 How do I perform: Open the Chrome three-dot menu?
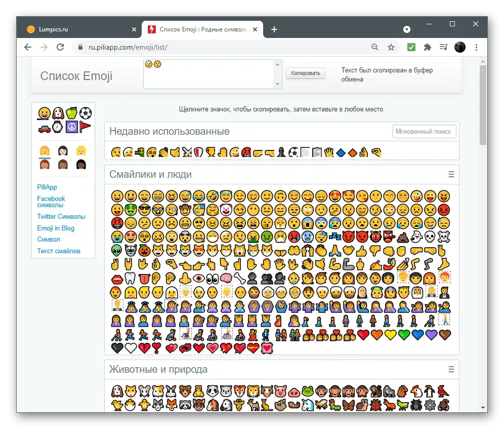(x=476, y=47)
